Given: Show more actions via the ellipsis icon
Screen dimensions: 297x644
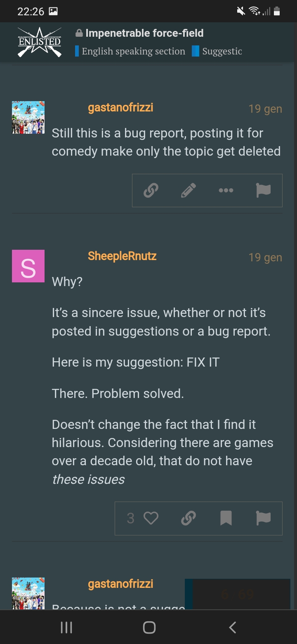Looking at the screenshot, I should click(226, 190).
